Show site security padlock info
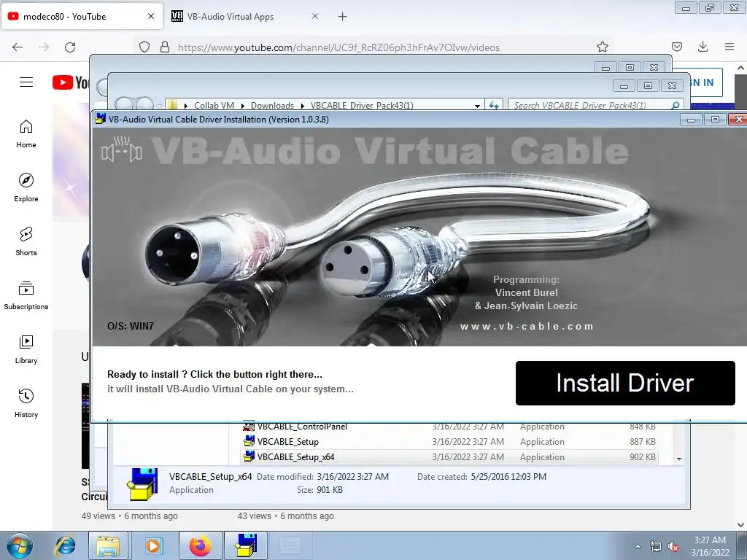This screenshot has width=747, height=560. (165, 47)
